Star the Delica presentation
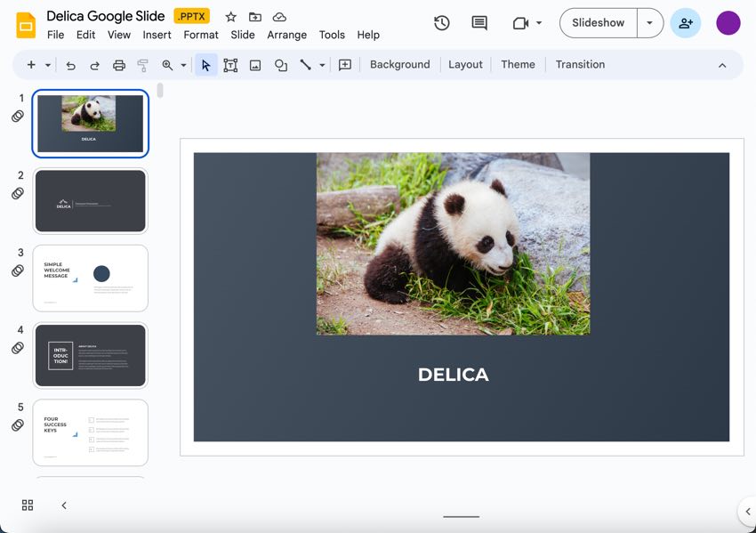This screenshot has width=756, height=533. 230,16
